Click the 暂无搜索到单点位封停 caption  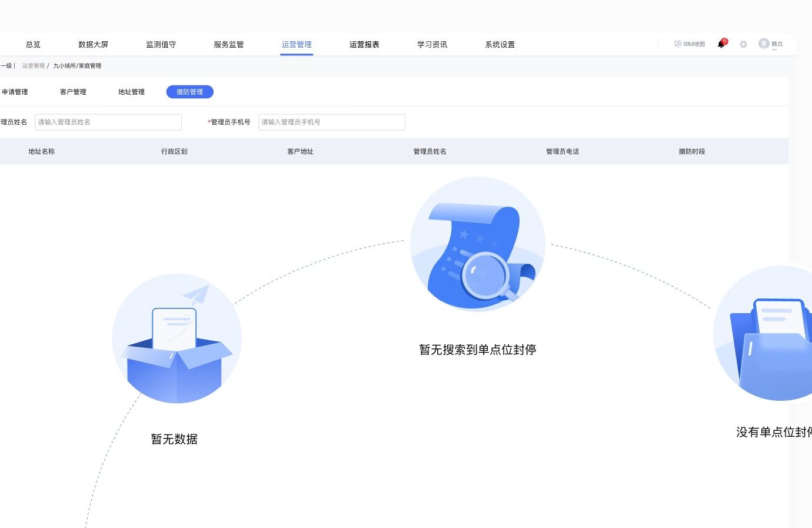pyautogui.click(x=478, y=350)
